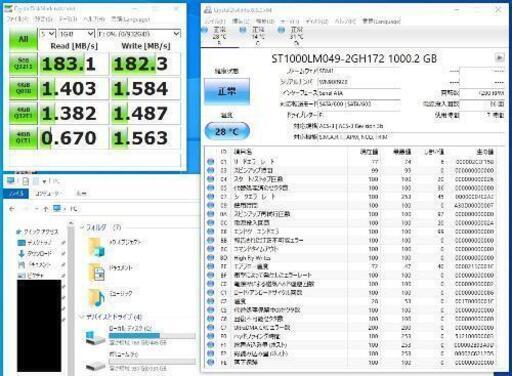Click the green All benchmark button
512x376 pixels.
coord(23,39)
